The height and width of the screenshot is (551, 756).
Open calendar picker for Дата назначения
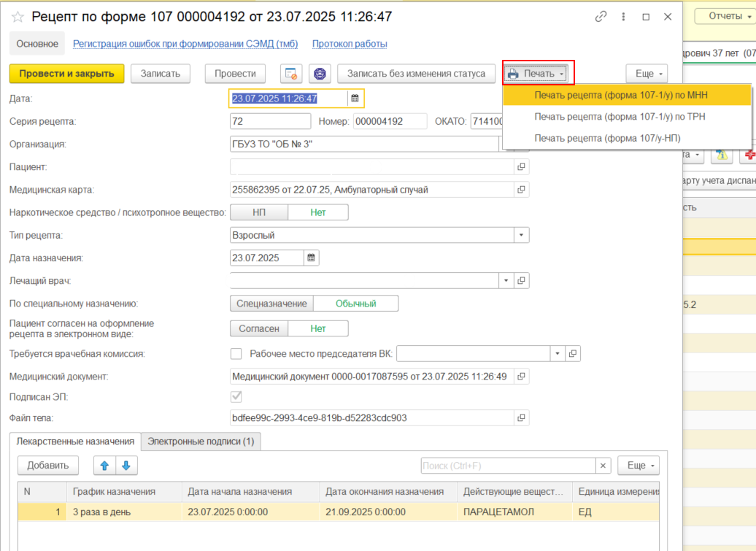[x=310, y=258]
